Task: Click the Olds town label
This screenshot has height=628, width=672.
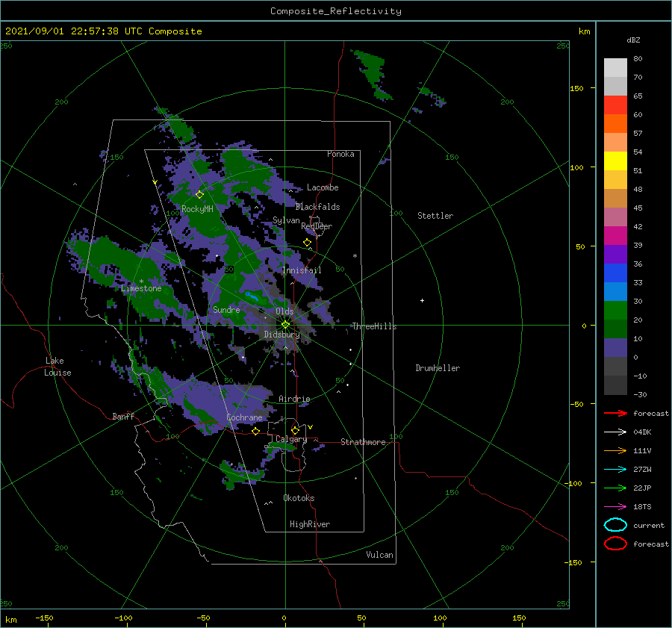Action: coord(284,311)
